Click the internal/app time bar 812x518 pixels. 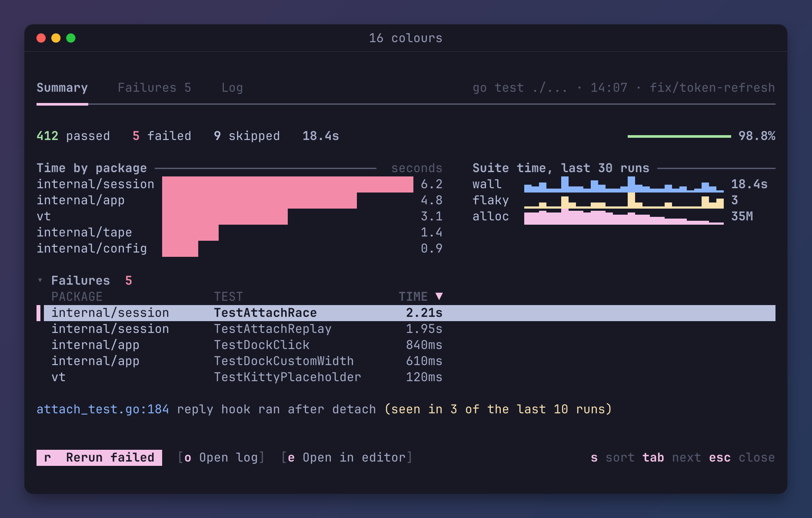(260, 200)
